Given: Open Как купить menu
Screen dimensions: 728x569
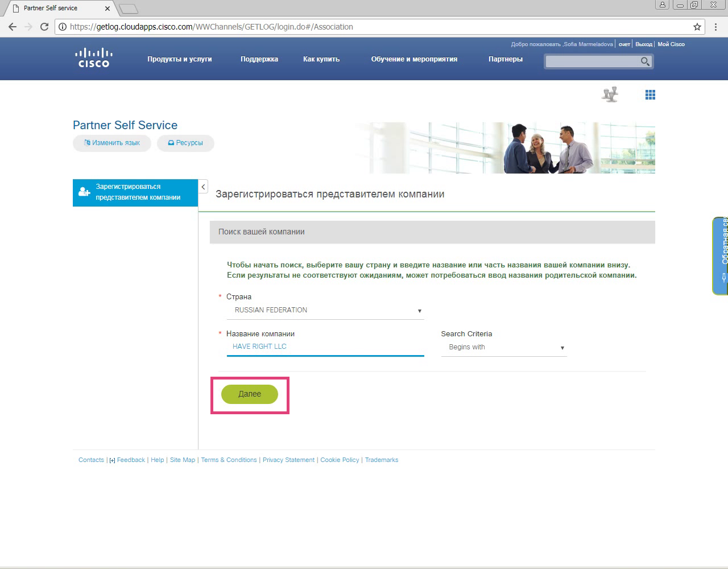Looking at the screenshot, I should pos(321,59).
